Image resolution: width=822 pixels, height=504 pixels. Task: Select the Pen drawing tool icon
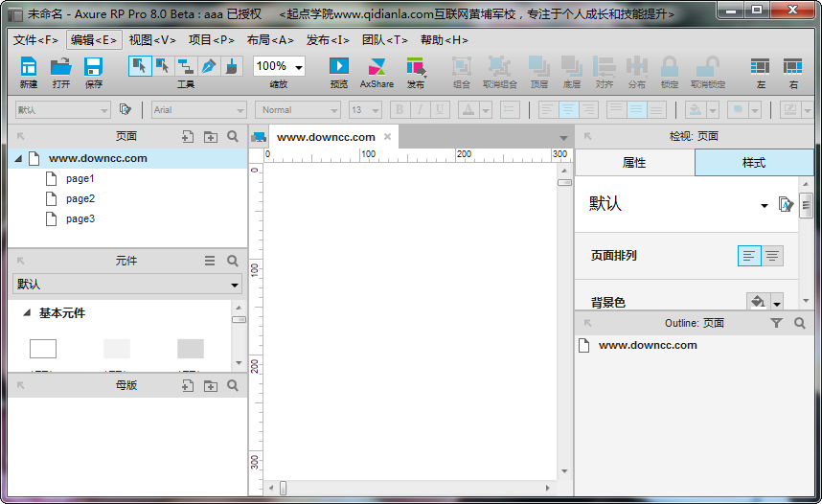[208, 66]
